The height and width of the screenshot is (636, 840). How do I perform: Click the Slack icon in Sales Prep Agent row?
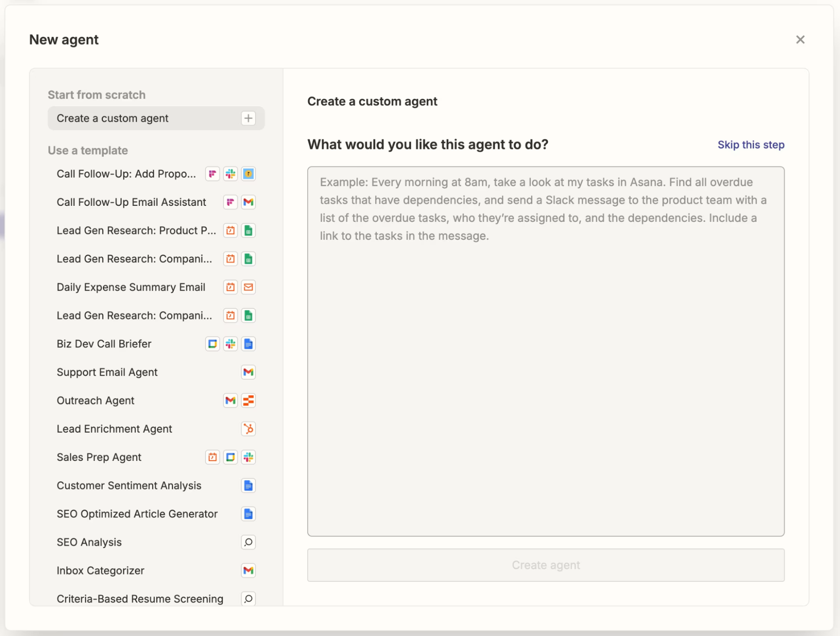(248, 457)
